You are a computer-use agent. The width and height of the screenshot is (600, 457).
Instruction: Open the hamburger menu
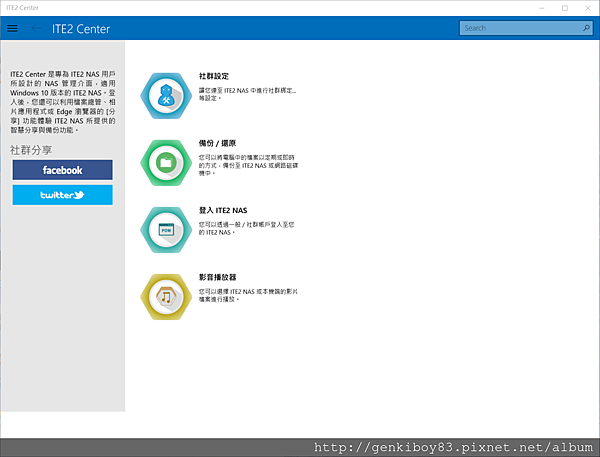[12, 28]
